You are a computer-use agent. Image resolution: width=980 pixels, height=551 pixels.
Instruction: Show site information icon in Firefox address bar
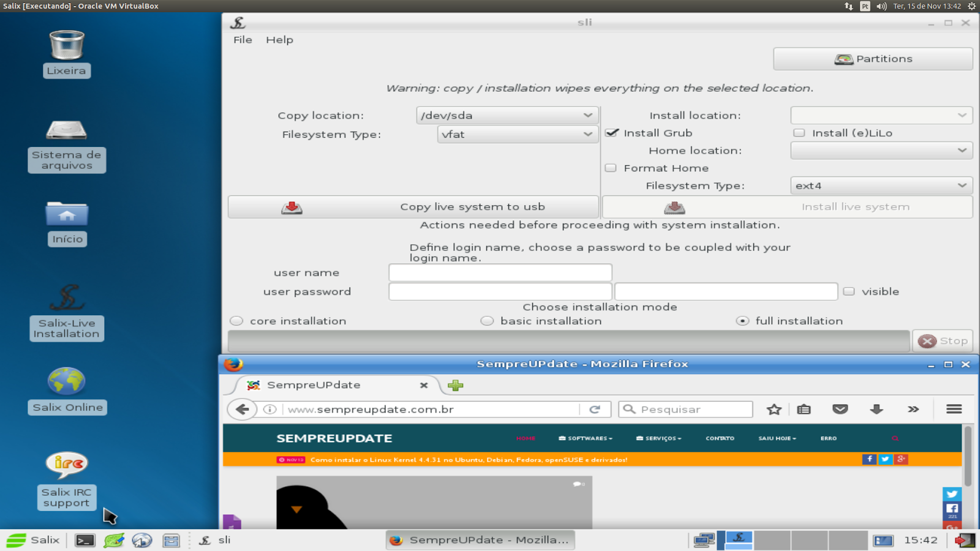pos(269,409)
